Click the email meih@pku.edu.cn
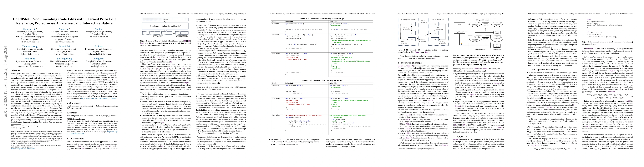644x167 pixels. [x=99, y=66]
